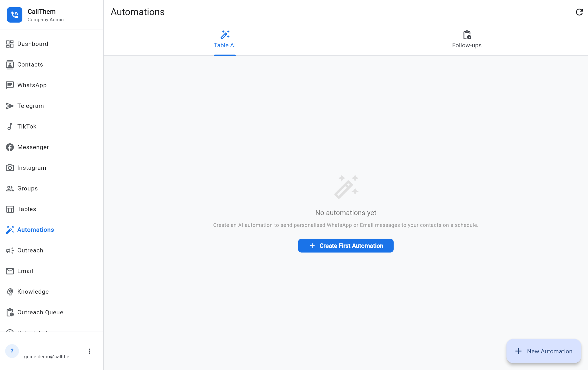Click the Automations magic wand sidebar icon
This screenshot has height=370, width=588.
pyautogui.click(x=10, y=230)
